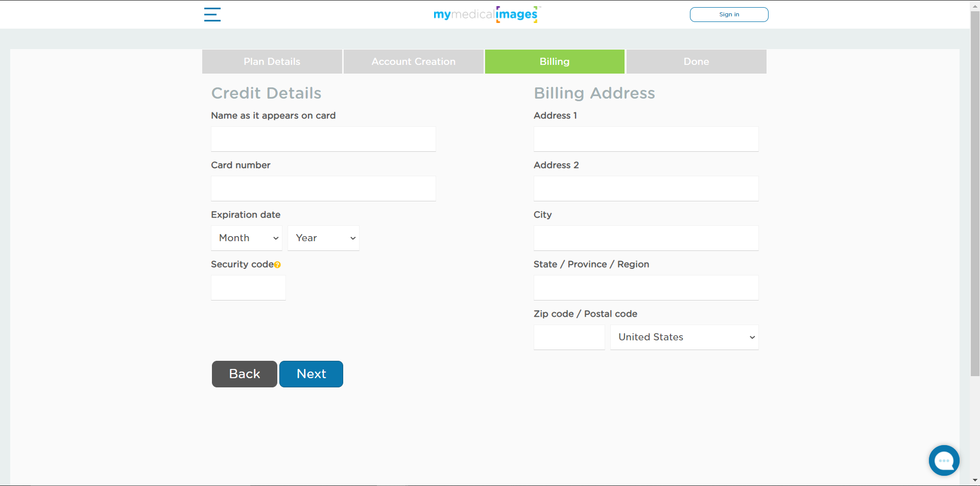
Task: Click the Next button
Action: click(311, 374)
